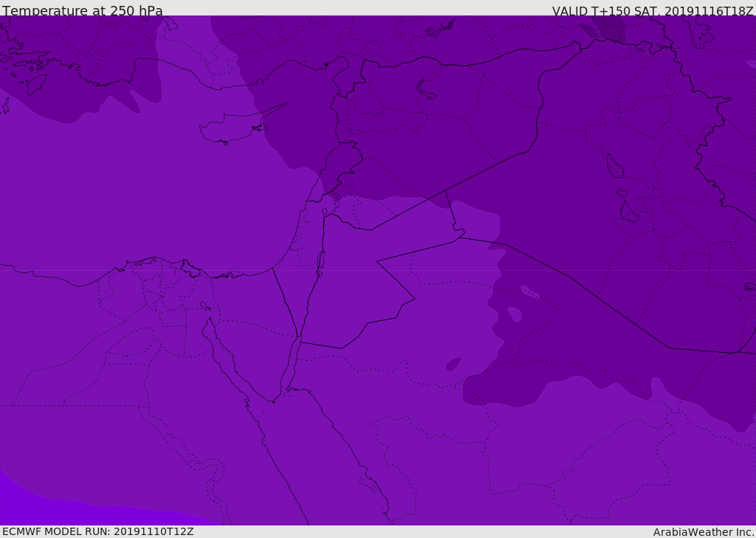This screenshot has width=756, height=538.
Task: Click the 'ArabiaWeather Inc.' credit text
Action: (704, 532)
